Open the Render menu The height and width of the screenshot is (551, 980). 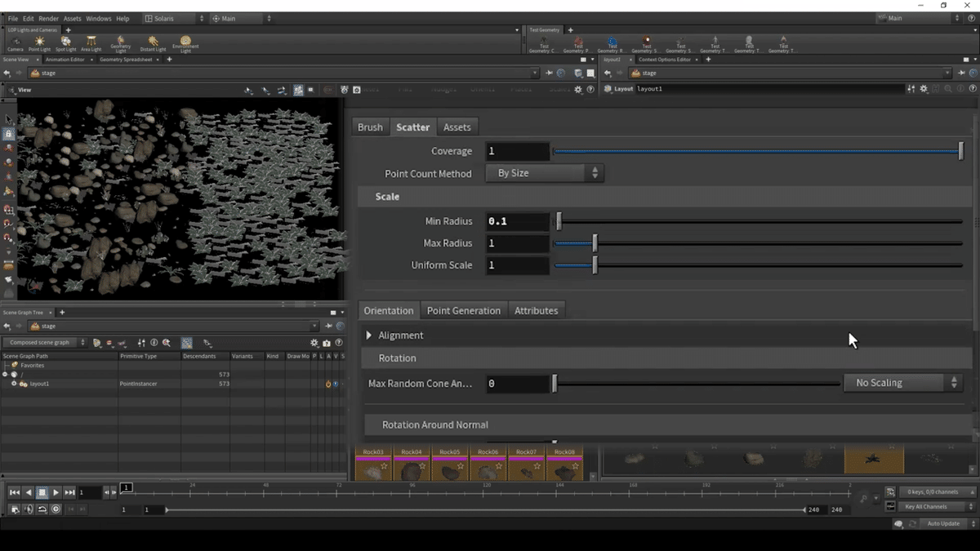[x=48, y=18]
